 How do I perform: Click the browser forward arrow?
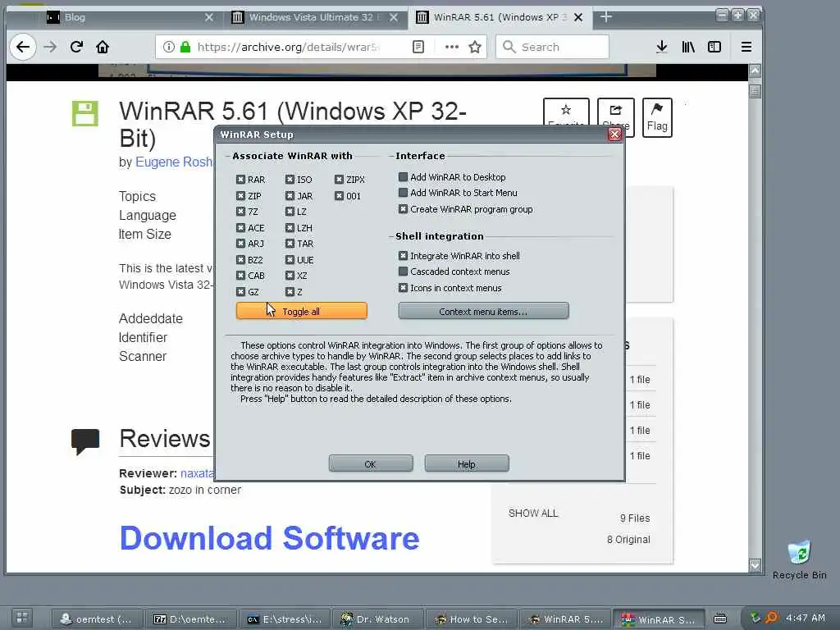pyautogui.click(x=50, y=47)
